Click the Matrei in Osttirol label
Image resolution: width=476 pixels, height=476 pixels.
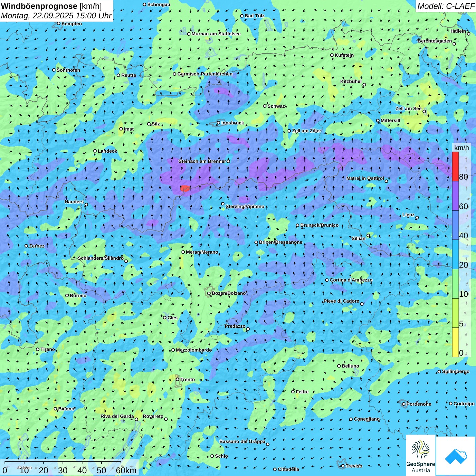365,178
